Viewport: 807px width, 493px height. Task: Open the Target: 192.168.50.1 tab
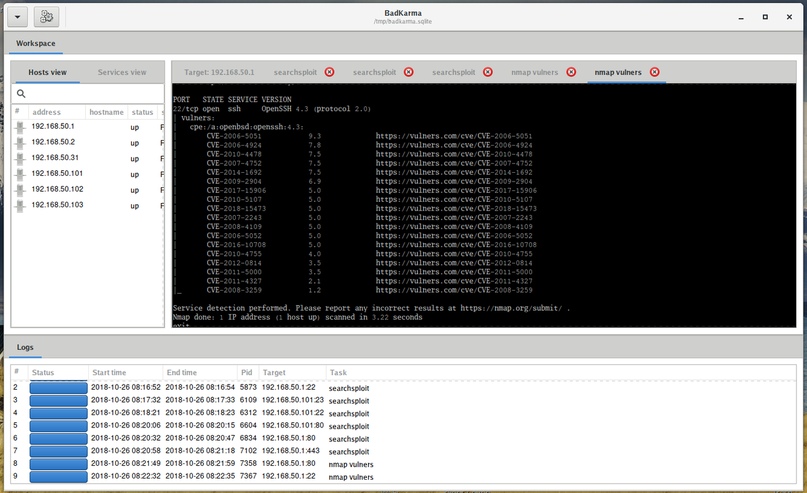click(x=219, y=72)
